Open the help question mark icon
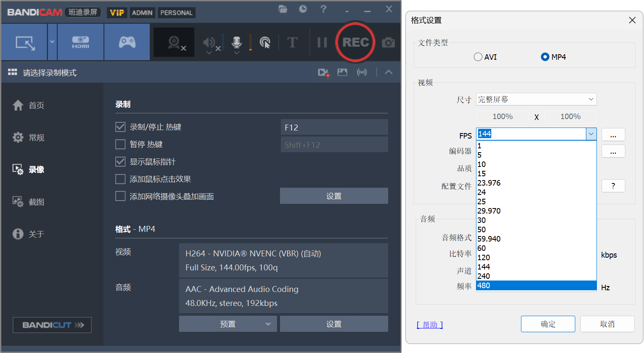Image resolution: width=644 pixels, height=353 pixels. (x=324, y=9)
